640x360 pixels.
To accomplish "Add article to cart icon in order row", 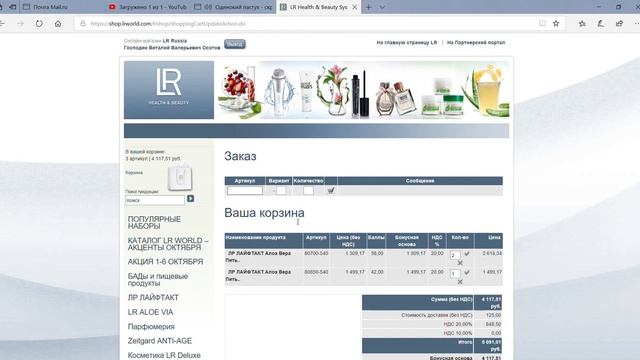I will point(331,190).
